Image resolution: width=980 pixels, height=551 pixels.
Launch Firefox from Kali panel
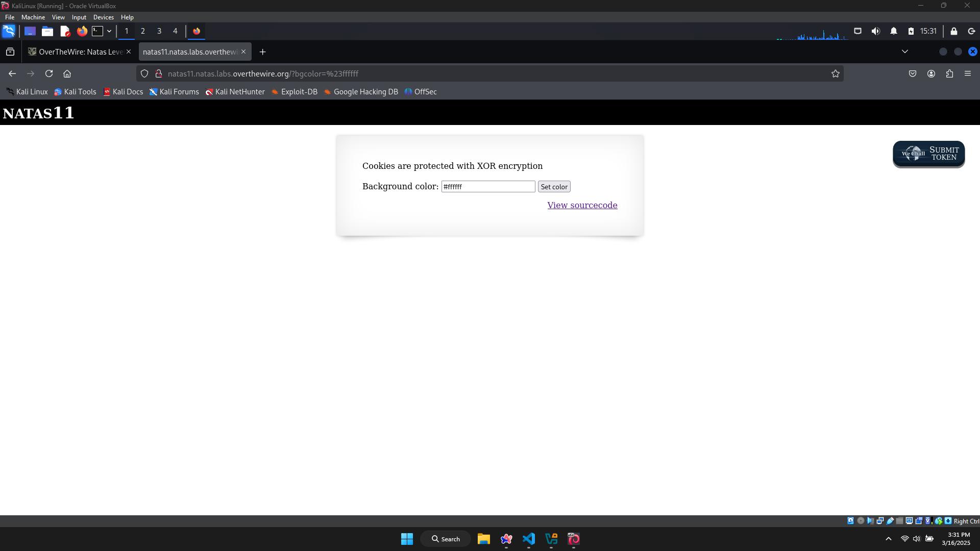coord(82,31)
